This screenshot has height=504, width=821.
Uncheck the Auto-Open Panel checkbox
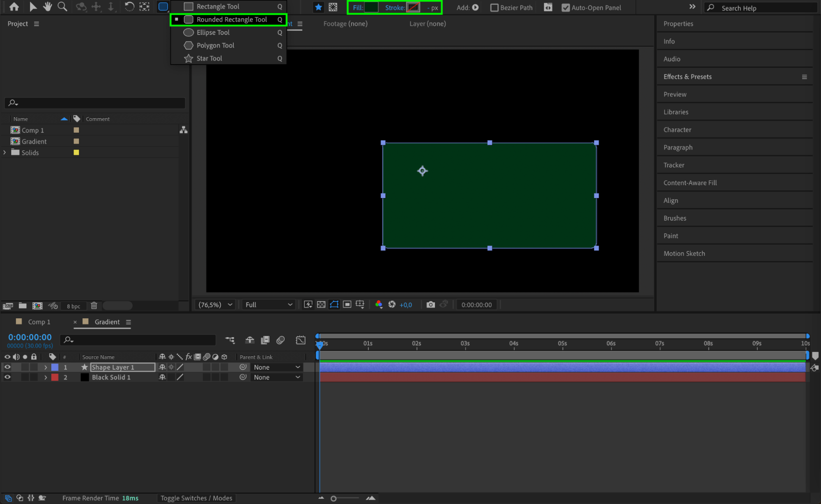(x=566, y=7)
